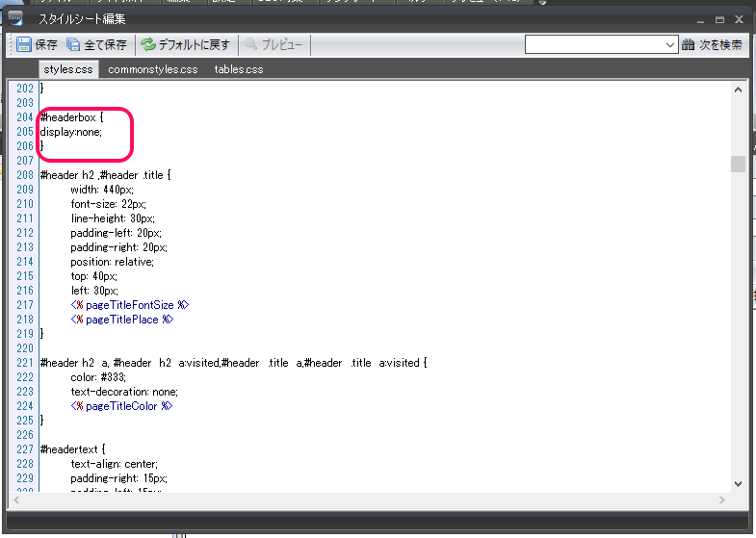The width and height of the screenshot is (756, 538).
Task: Click the vertical scrollbar up arrow
Action: (738, 89)
